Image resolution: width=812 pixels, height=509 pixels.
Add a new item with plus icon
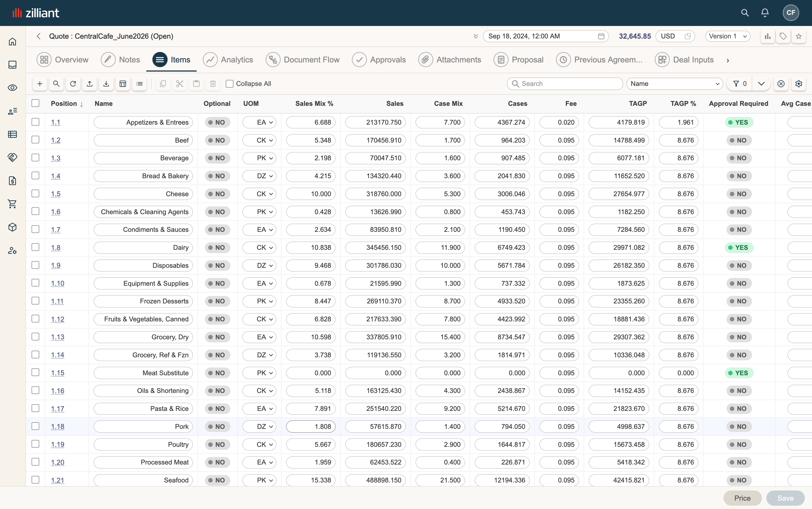[40, 83]
